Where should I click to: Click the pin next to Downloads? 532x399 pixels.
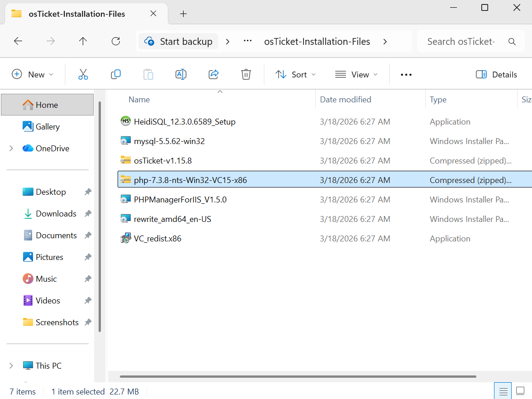click(88, 214)
